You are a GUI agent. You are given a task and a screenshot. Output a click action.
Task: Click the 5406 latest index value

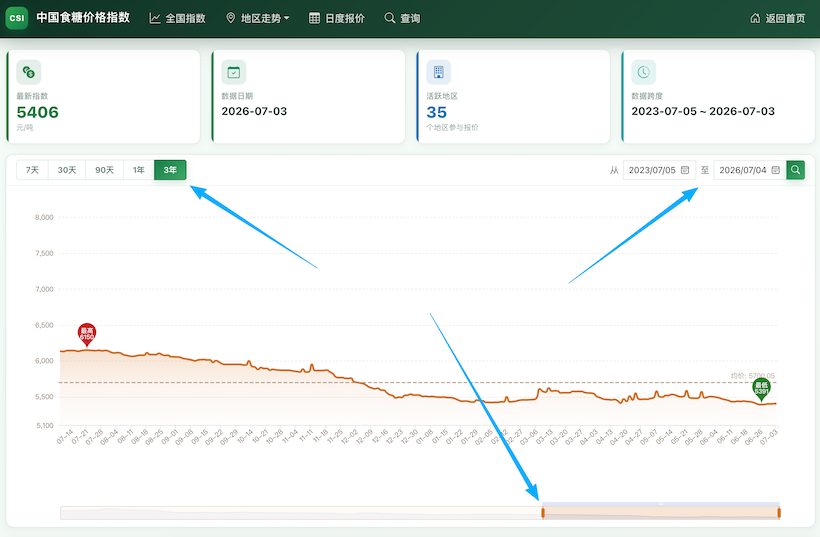click(38, 112)
